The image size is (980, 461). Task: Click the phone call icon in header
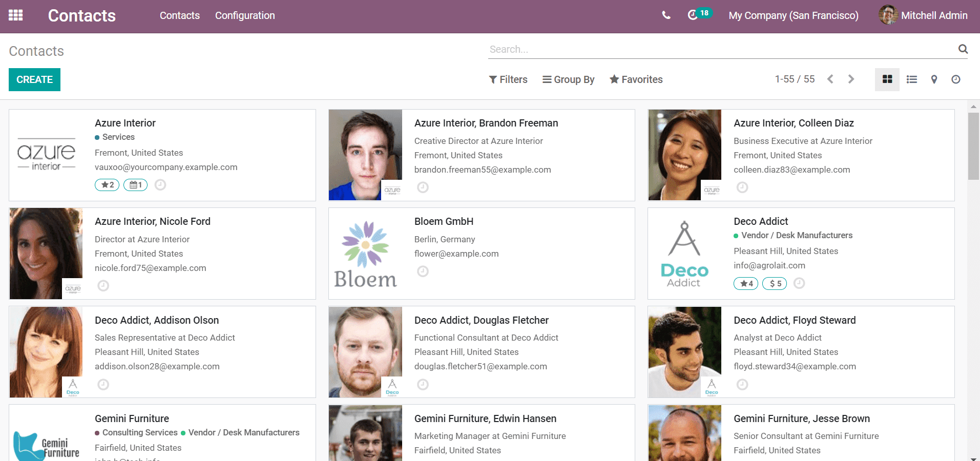point(666,15)
